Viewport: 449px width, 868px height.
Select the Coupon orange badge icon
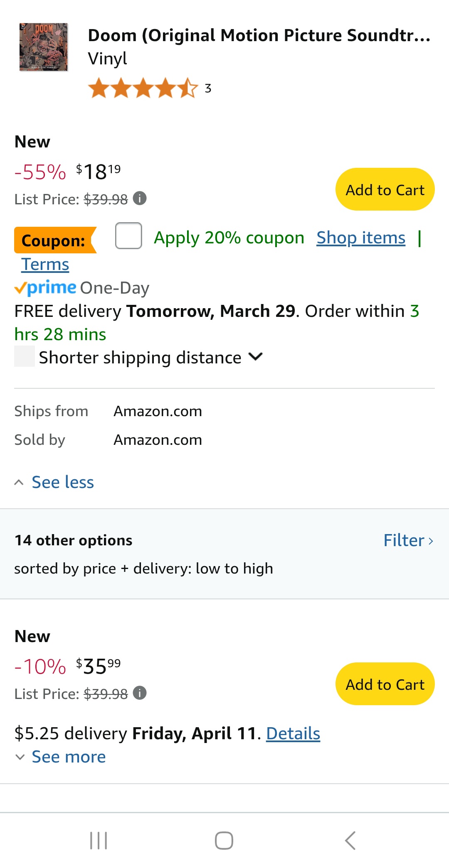(54, 240)
